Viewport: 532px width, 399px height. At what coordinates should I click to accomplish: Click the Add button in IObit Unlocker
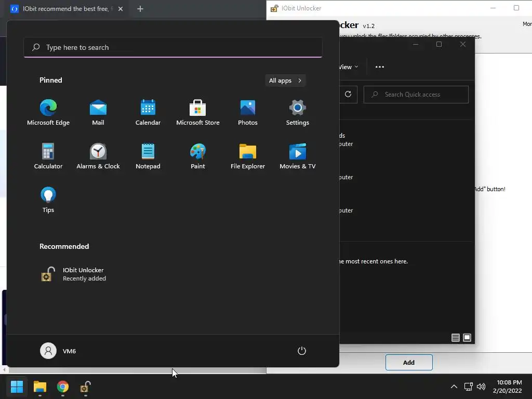point(409,362)
